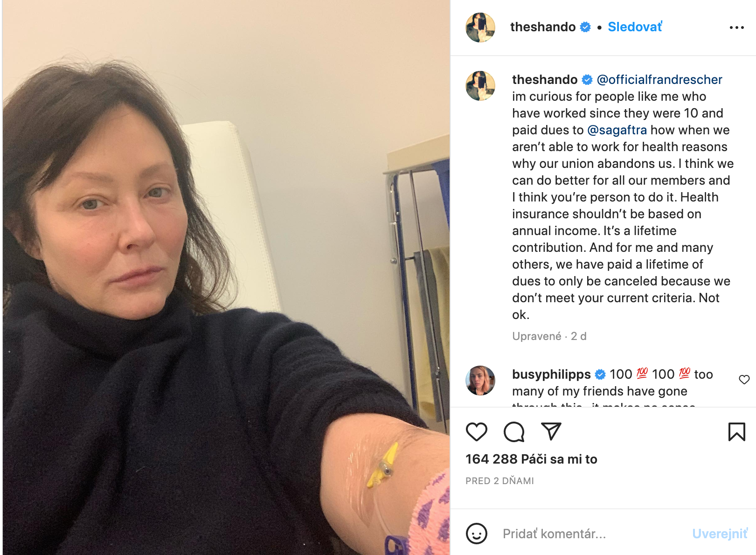The height and width of the screenshot is (555, 756).
Task: Click busyphilipps' comment avatar
Action: tap(480, 381)
